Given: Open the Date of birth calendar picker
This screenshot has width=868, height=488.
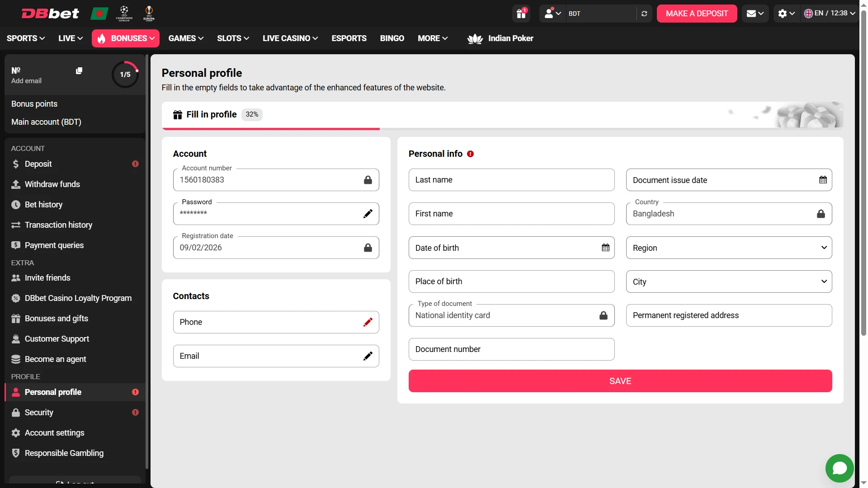Looking at the screenshot, I should pyautogui.click(x=605, y=248).
